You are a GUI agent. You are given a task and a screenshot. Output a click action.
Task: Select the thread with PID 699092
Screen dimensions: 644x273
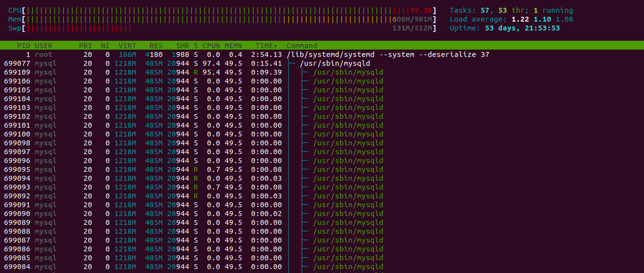(322, 196)
